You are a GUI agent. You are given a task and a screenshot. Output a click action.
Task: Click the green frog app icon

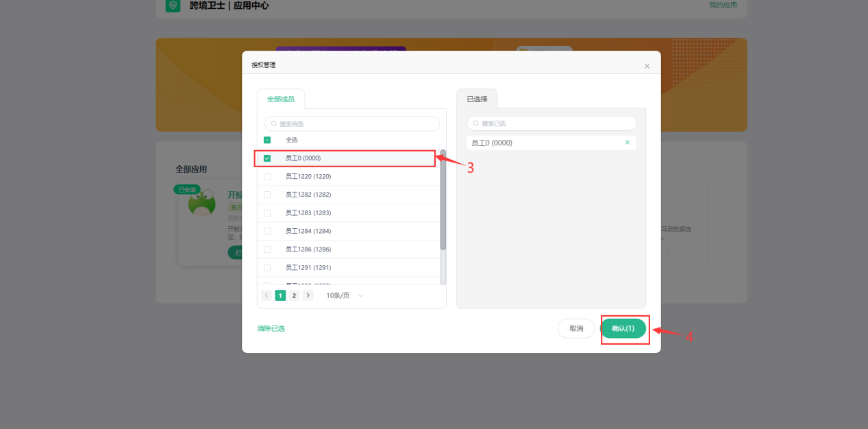(201, 204)
